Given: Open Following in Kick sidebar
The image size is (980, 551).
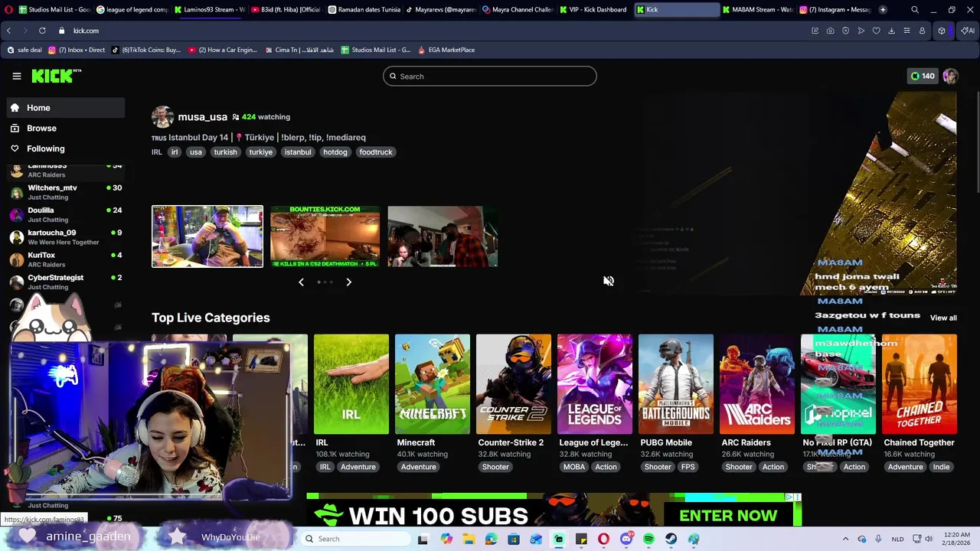Looking at the screenshot, I should pos(66,148).
